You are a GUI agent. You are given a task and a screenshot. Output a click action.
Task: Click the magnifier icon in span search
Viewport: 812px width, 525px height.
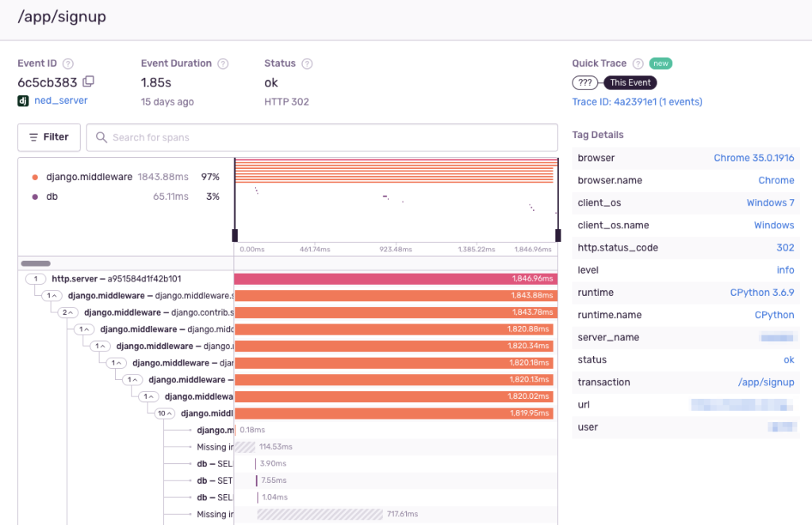[101, 137]
